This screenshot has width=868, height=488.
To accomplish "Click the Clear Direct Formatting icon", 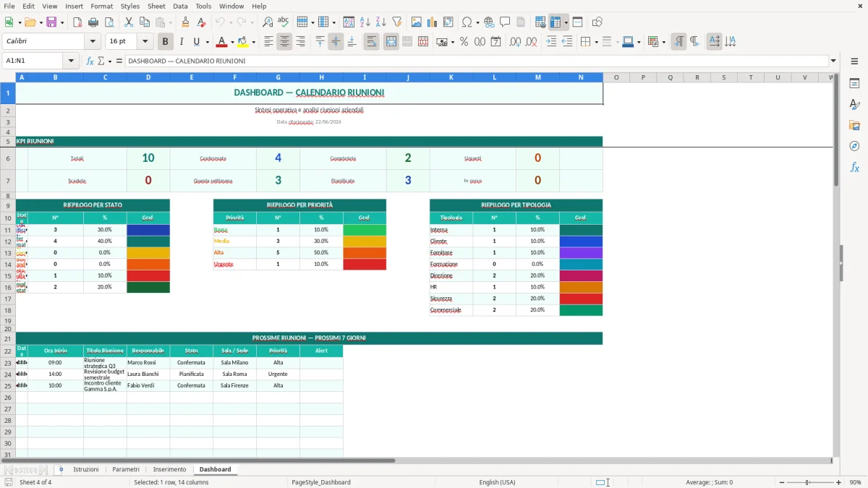I will (x=202, y=22).
